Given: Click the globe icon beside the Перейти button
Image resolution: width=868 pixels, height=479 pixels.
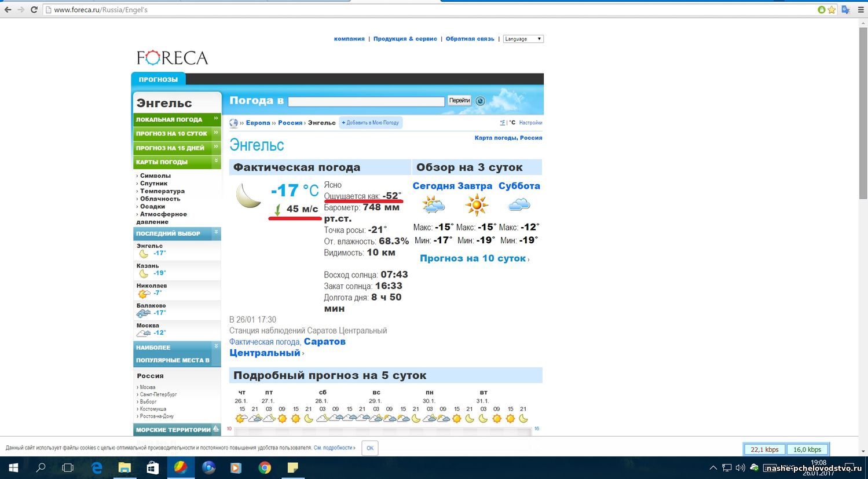Looking at the screenshot, I should click(x=480, y=101).
